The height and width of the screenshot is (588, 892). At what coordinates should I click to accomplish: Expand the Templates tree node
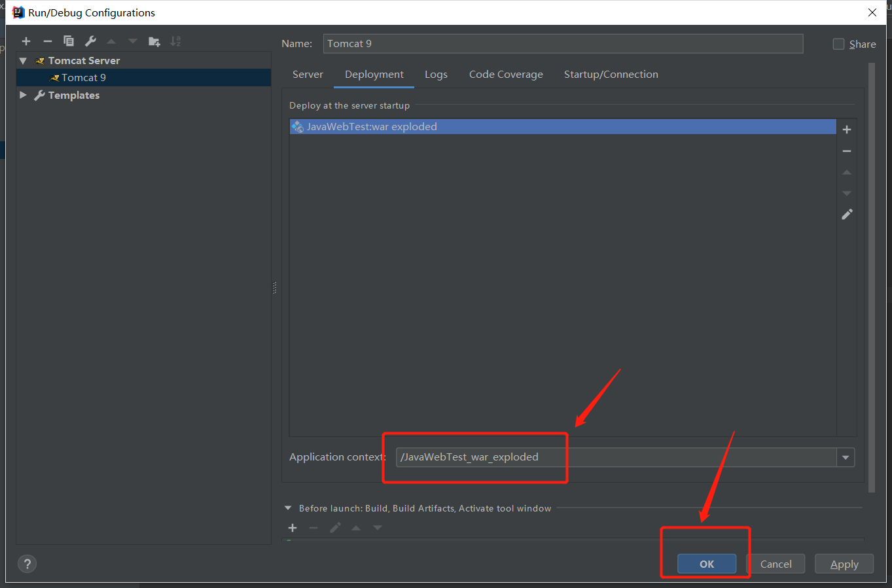tap(23, 95)
